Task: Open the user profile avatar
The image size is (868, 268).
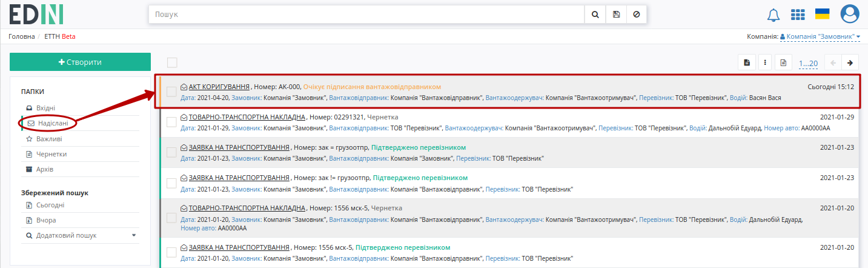Action: pos(850,14)
